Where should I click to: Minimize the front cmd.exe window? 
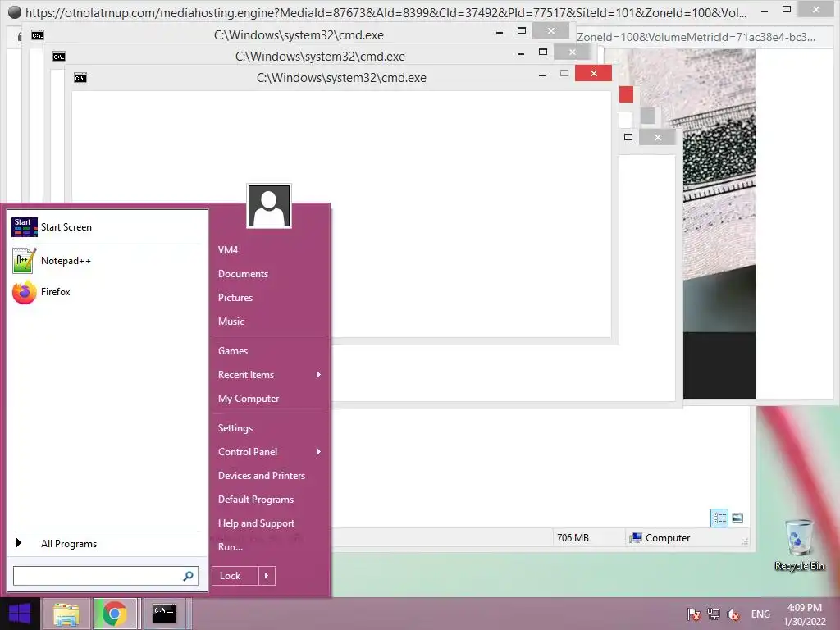(x=542, y=75)
